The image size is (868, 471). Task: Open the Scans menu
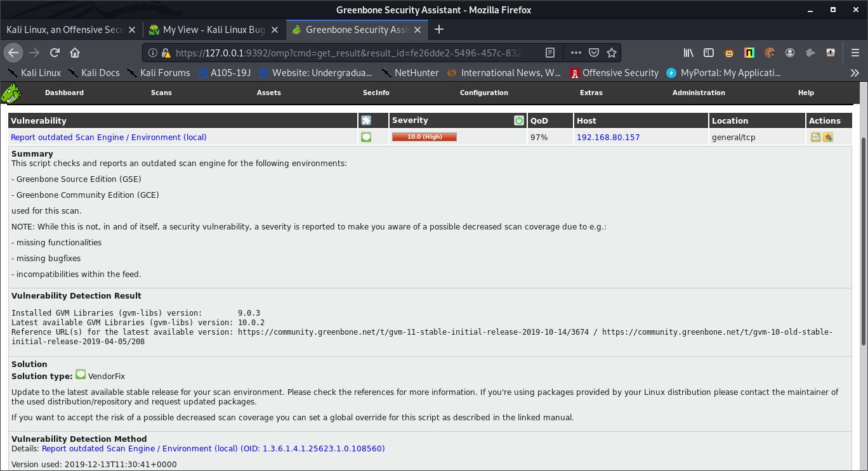tap(161, 93)
